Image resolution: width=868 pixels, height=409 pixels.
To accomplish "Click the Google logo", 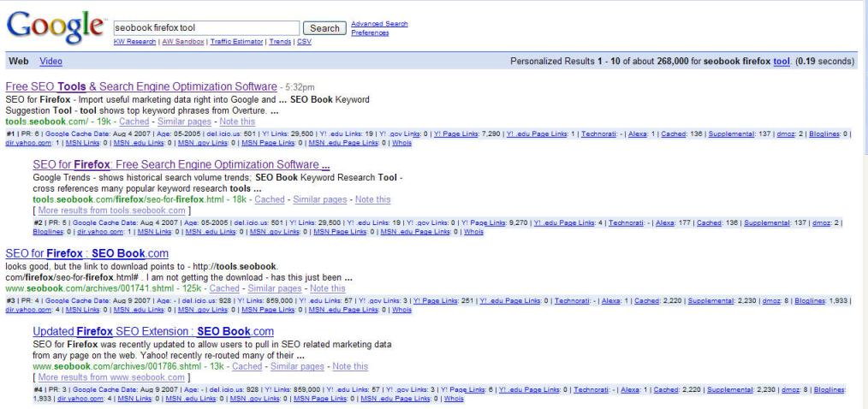I will (x=56, y=27).
